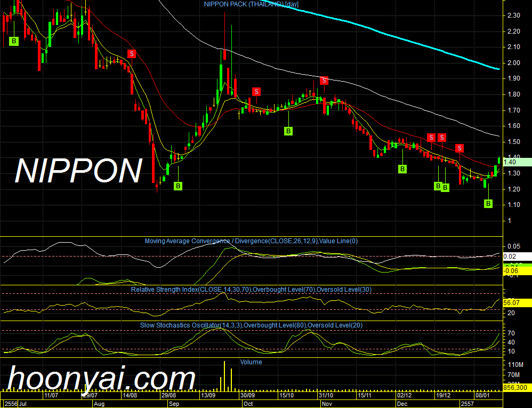Select the 15/10 date label
The image size is (532, 408).
point(286,395)
